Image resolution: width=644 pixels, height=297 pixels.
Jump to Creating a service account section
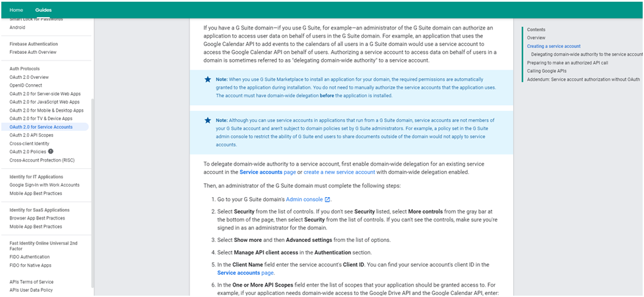point(554,47)
